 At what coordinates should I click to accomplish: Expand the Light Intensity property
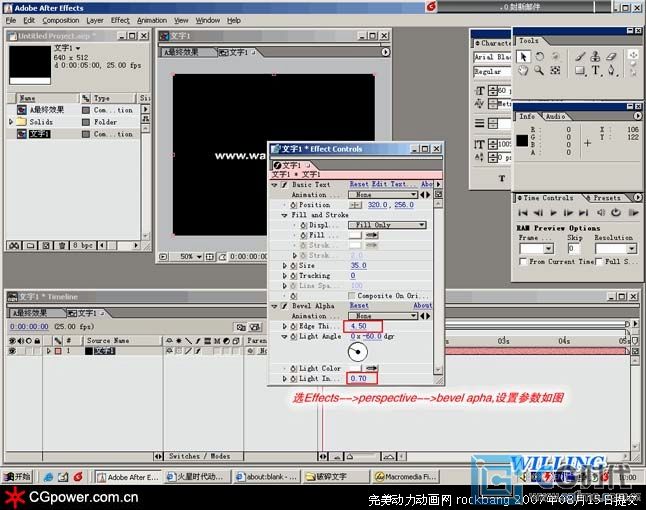284,379
